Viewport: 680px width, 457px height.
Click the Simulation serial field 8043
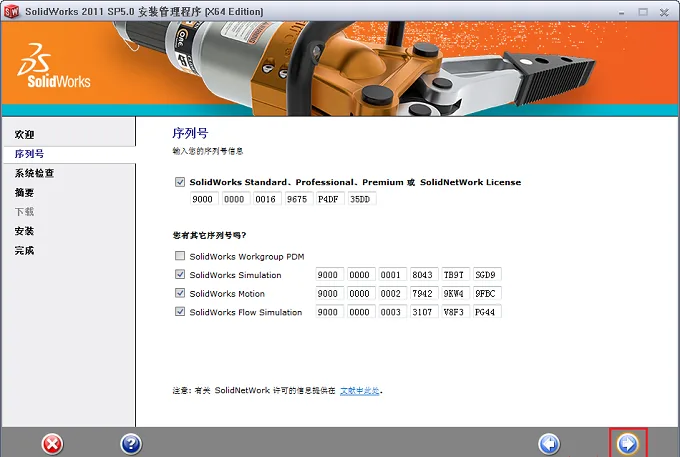(424, 274)
